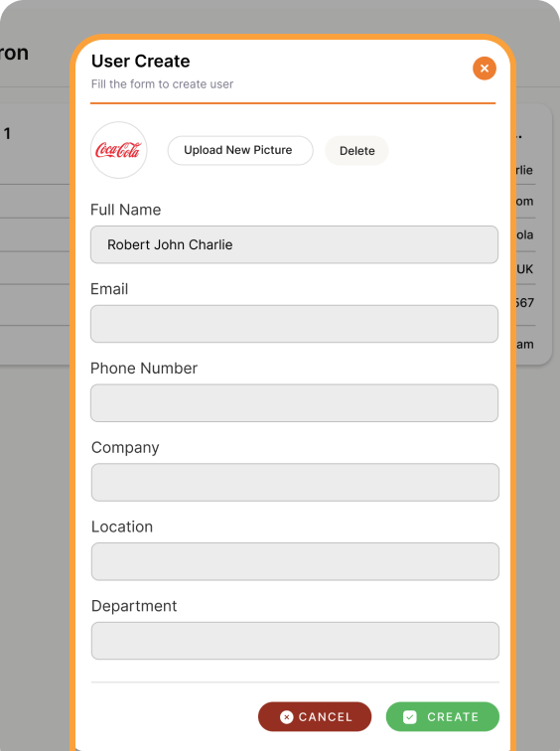Click the "Location" label
The image size is (560, 751).
tap(122, 526)
